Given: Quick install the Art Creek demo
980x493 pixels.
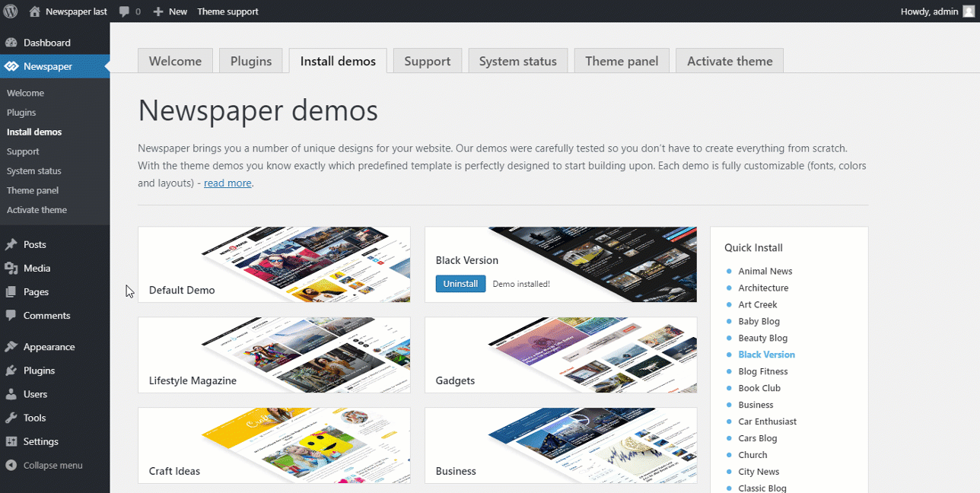Looking at the screenshot, I should point(758,304).
